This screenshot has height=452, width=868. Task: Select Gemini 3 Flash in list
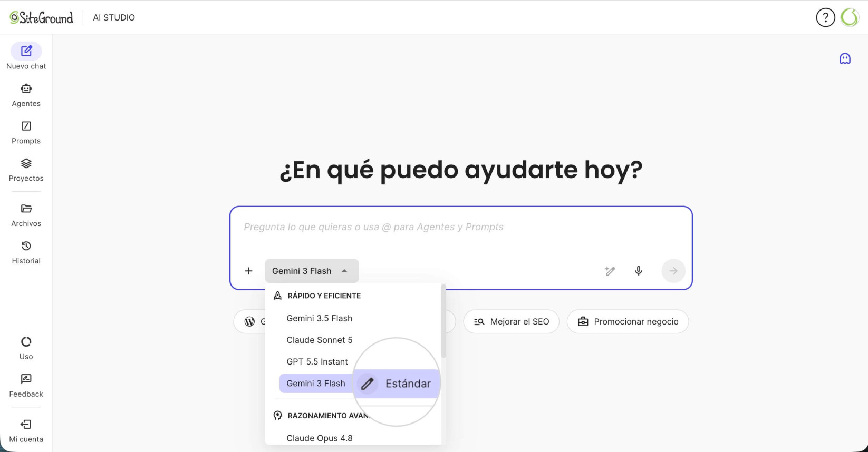click(316, 384)
